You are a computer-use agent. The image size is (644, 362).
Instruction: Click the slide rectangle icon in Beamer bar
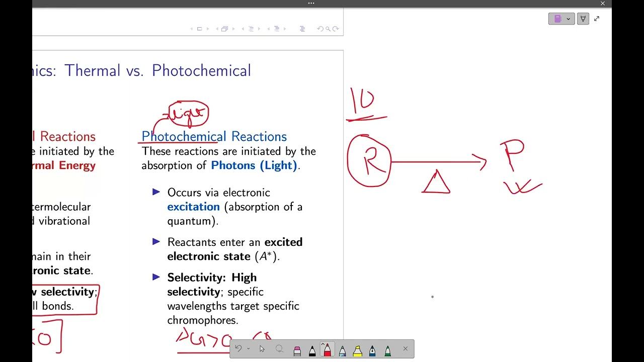[199, 29]
